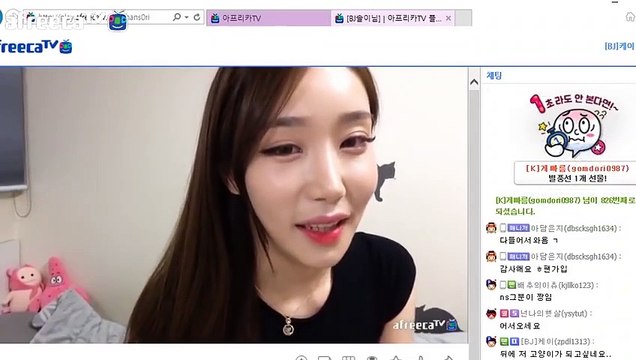The width and height of the screenshot is (636, 360).
Task: Collapse the chat panel with up arrow
Action: (x=474, y=82)
